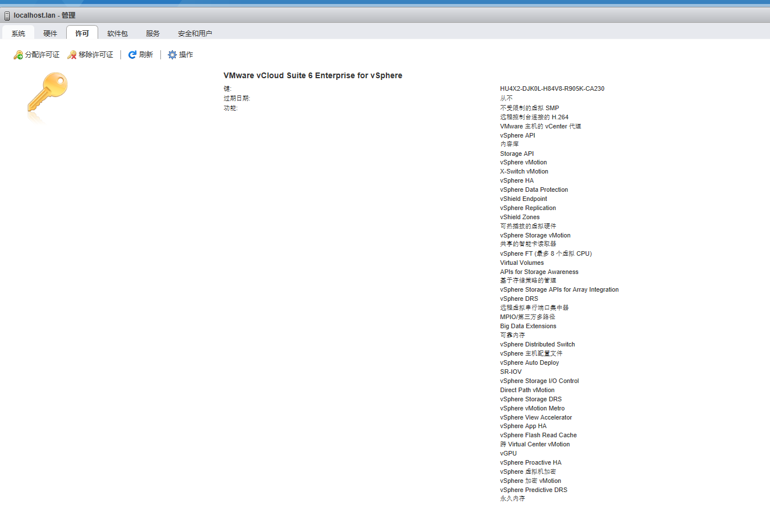Click the feature '基于存储策略的管理'

point(528,280)
